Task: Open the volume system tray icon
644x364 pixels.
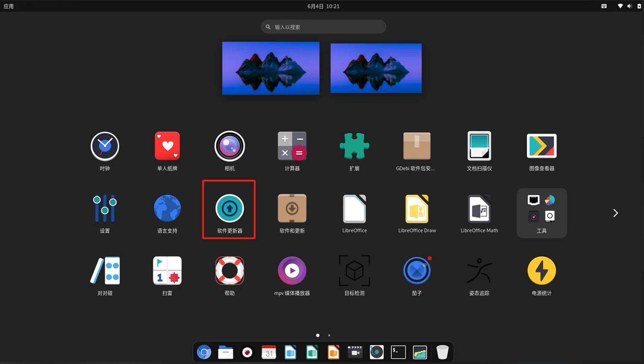Action: coord(630,6)
